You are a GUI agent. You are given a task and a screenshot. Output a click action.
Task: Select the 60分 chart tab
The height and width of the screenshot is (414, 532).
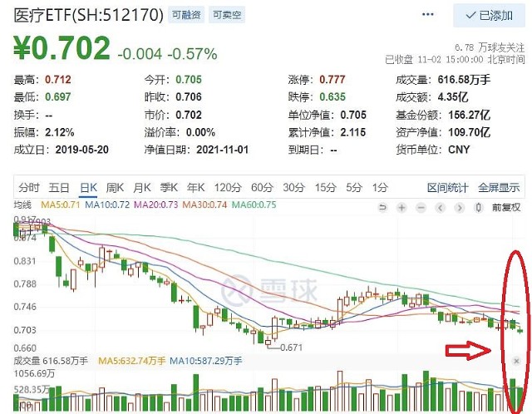click(x=262, y=187)
